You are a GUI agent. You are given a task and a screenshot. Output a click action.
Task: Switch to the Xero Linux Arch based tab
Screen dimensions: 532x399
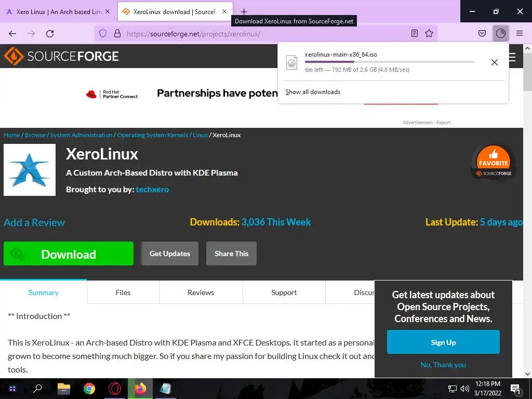[x=58, y=11]
